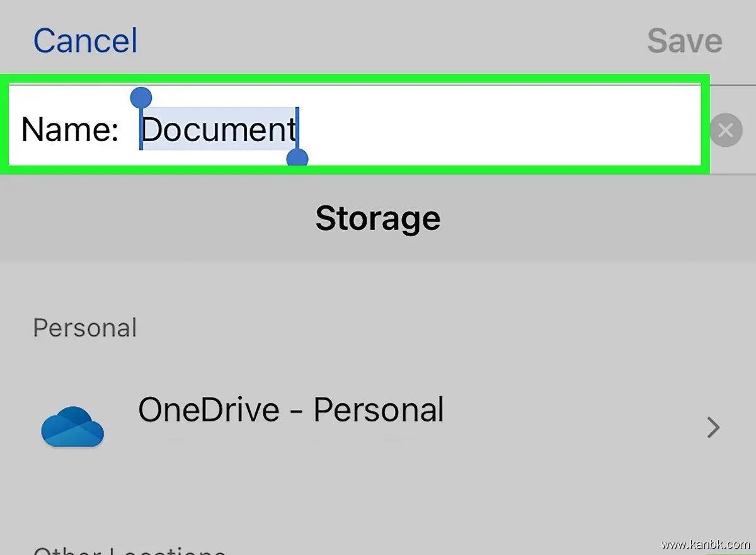756x555 pixels.
Task: Click the word Personal in the OneDrive row title
Action: click(x=379, y=410)
